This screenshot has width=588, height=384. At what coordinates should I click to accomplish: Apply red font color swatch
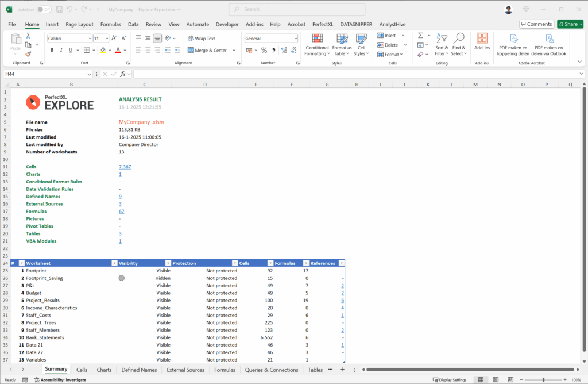pos(118,50)
